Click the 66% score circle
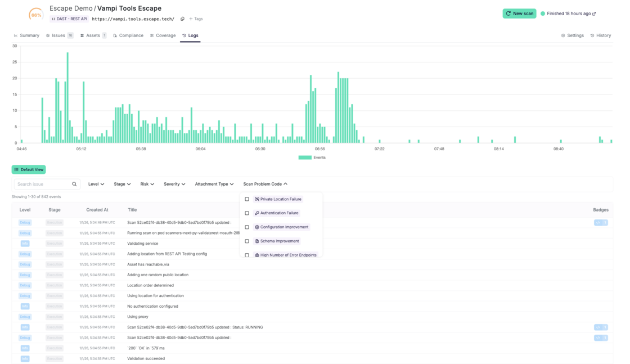Screen dimensions: 630x364 coord(36,15)
